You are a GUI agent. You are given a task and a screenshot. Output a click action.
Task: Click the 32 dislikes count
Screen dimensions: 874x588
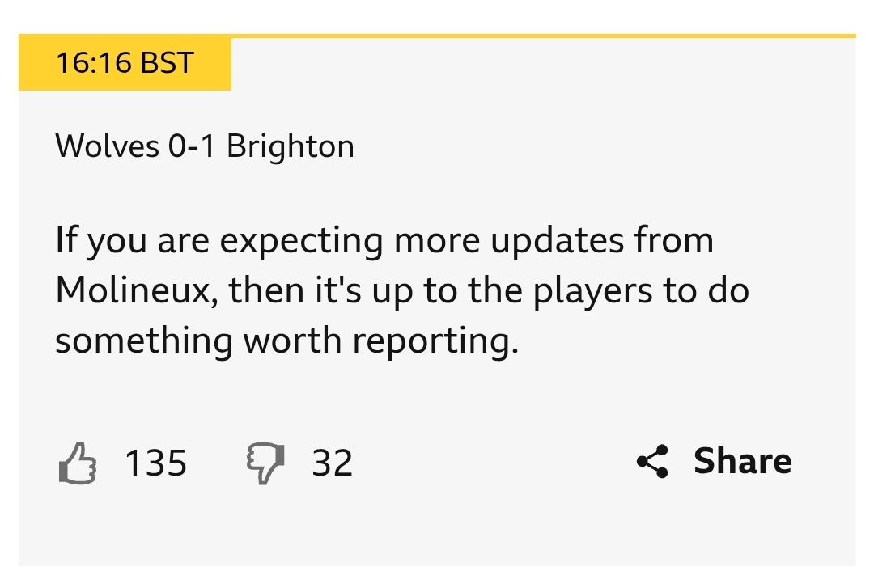[x=333, y=463]
